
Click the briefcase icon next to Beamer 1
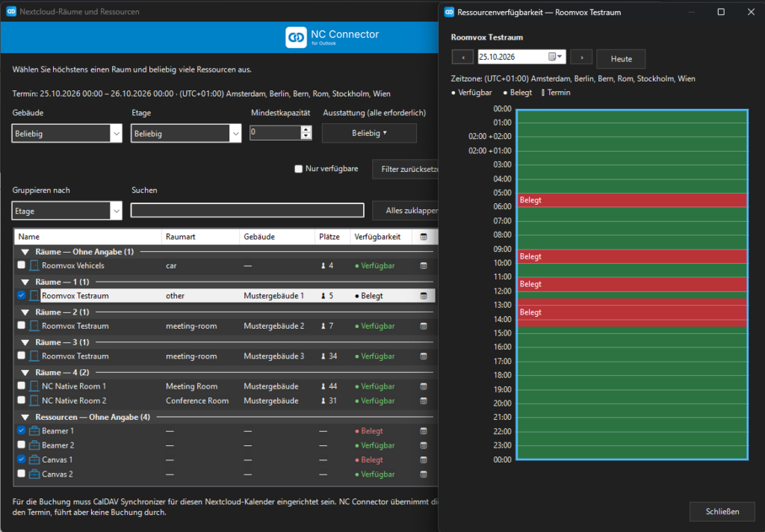pyautogui.click(x=34, y=431)
